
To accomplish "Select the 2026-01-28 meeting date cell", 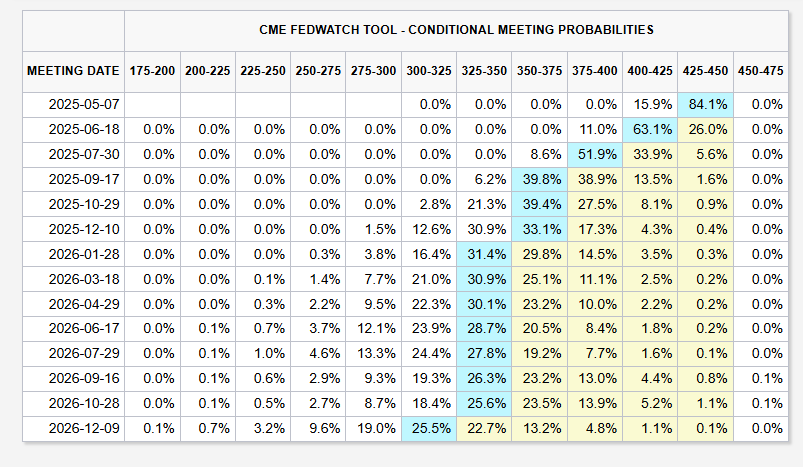I will [x=85, y=254].
